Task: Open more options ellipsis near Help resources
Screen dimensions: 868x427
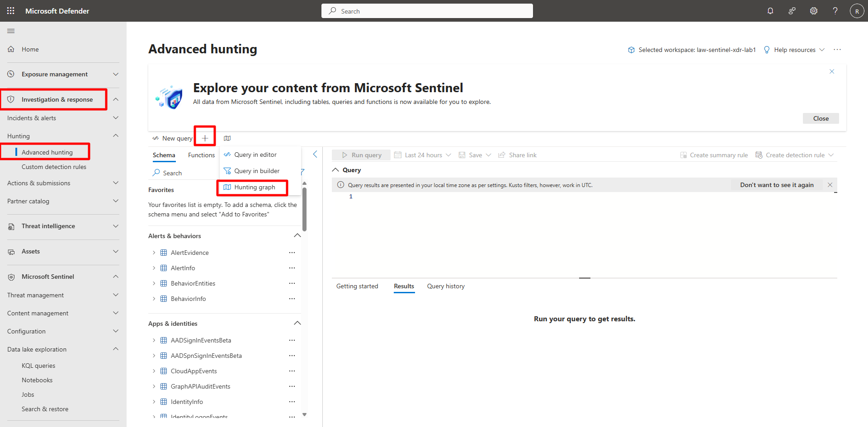Action: 837,50
